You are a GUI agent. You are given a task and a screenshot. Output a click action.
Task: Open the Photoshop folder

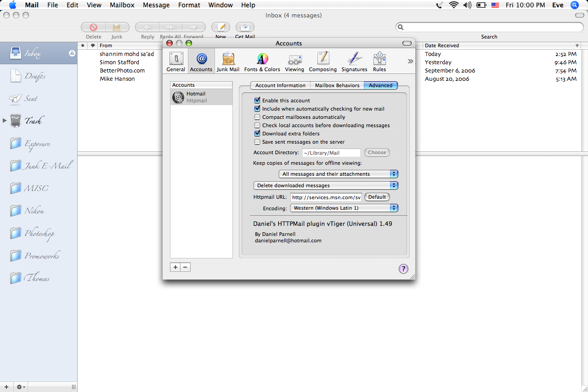[39, 233]
